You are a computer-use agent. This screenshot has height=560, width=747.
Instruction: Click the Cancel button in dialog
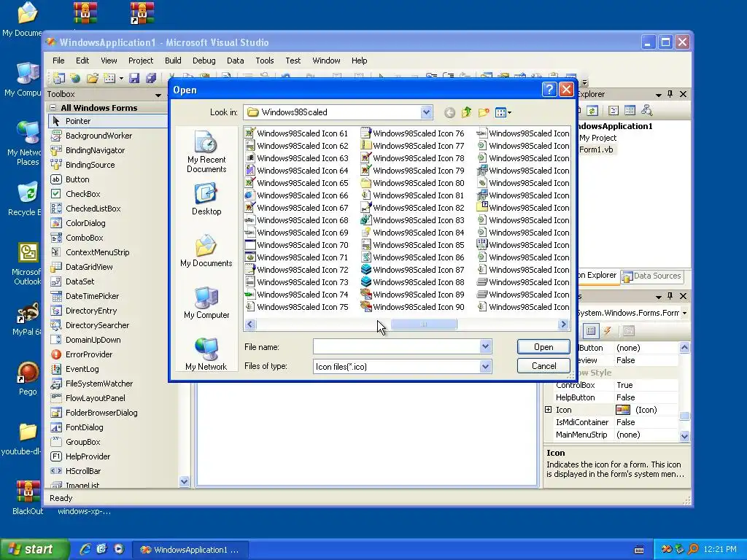(543, 366)
